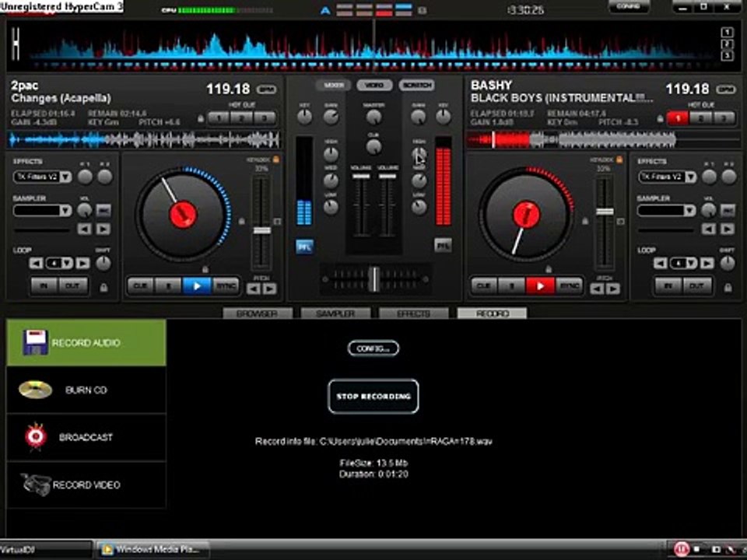Pause the right deck
The height and width of the screenshot is (560, 747).
pyautogui.click(x=512, y=285)
